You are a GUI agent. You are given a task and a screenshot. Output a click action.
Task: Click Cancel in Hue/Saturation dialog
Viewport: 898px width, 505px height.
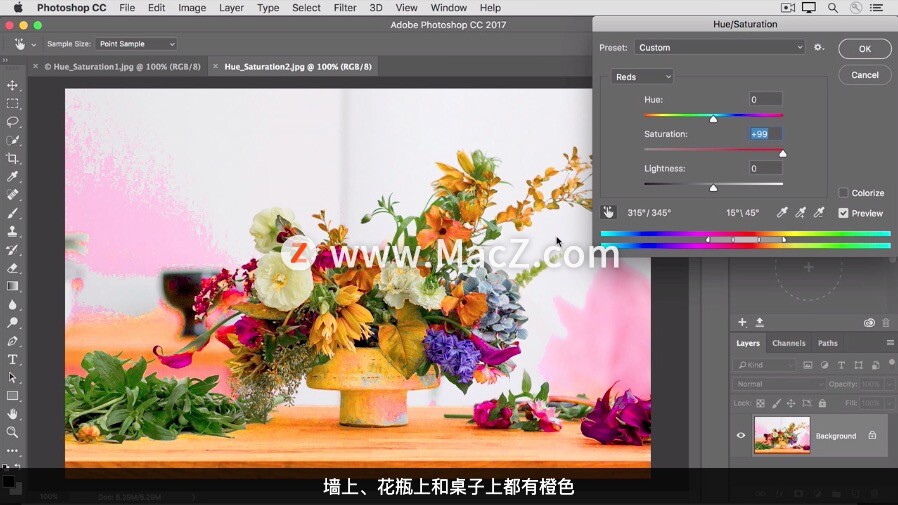(x=865, y=75)
